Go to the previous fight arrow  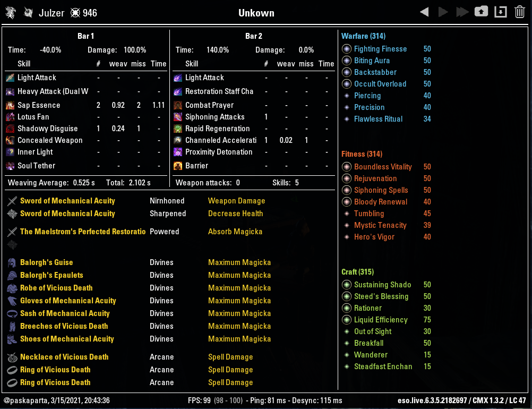point(424,12)
